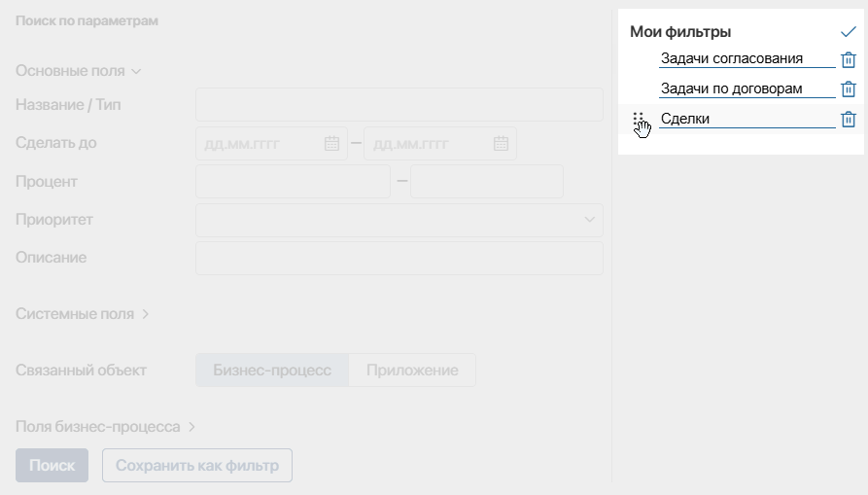Click the 'Поиск' button
This screenshot has height=495, width=868.
(52, 465)
